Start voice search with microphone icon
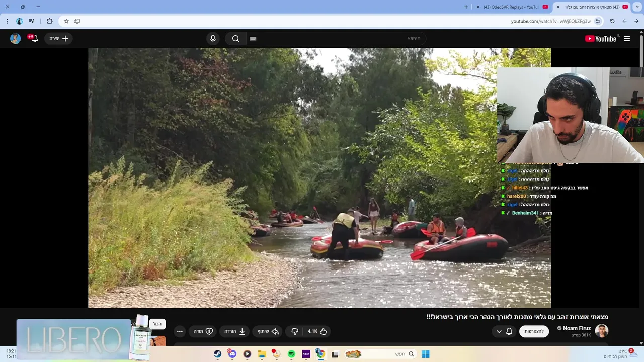Image resolution: width=644 pixels, height=362 pixels. click(213, 39)
